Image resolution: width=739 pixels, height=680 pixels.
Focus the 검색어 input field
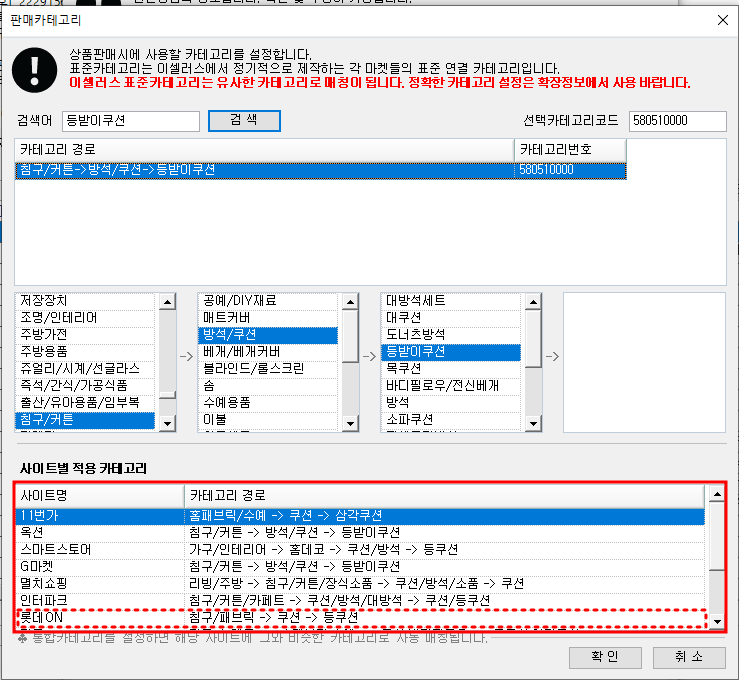(131, 121)
